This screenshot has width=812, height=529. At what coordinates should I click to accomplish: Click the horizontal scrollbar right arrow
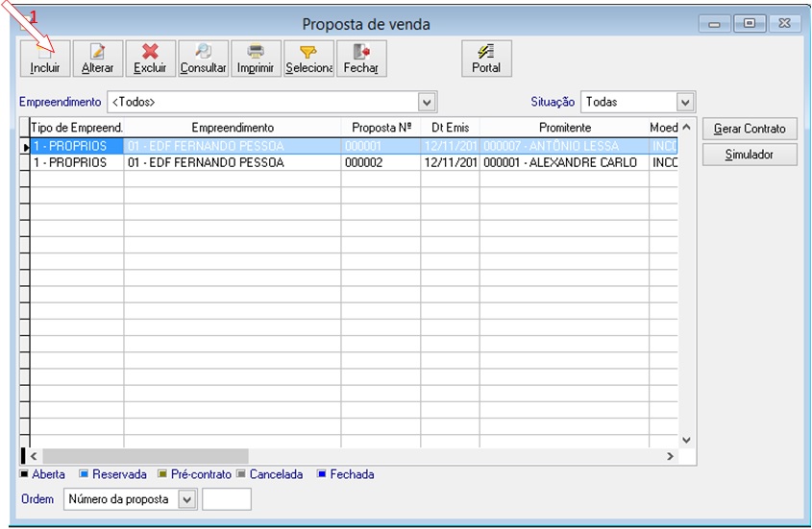tap(670, 456)
